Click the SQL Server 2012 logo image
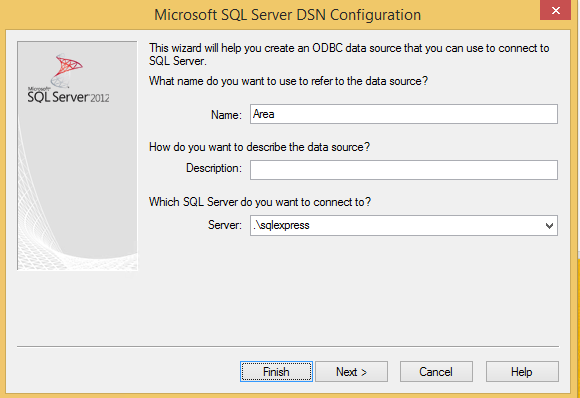The image size is (580, 398). coord(69,78)
